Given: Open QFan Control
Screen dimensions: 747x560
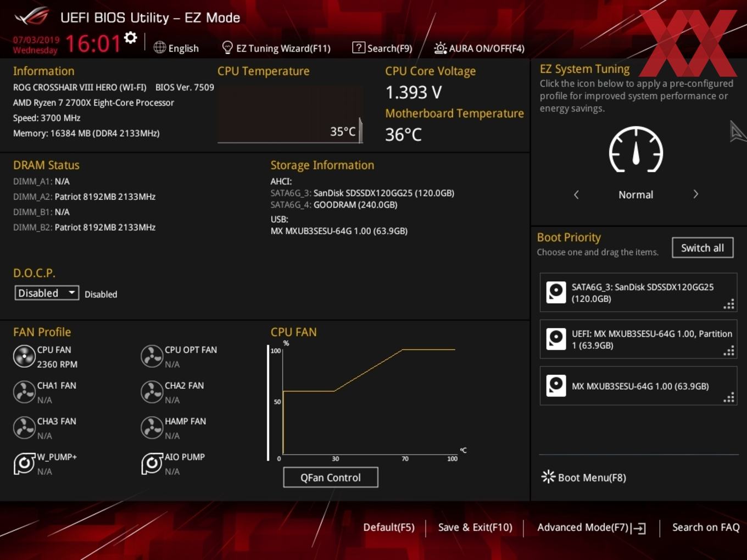Looking at the screenshot, I should click(x=331, y=478).
